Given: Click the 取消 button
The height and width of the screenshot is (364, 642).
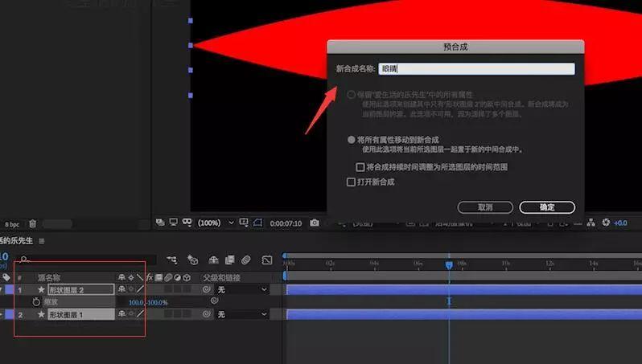Looking at the screenshot, I should point(485,207).
